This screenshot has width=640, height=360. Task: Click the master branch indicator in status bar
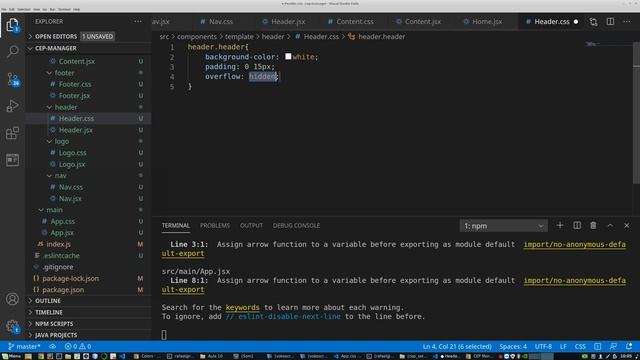click(x=24, y=346)
